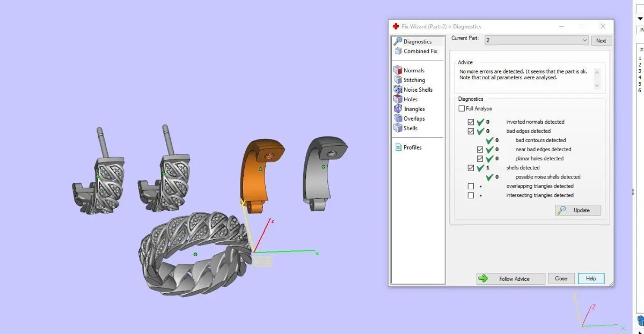Viewport: 644px width, 334px height.
Task: Click the 'No more errors are detected' advice text
Action: tap(523, 75)
